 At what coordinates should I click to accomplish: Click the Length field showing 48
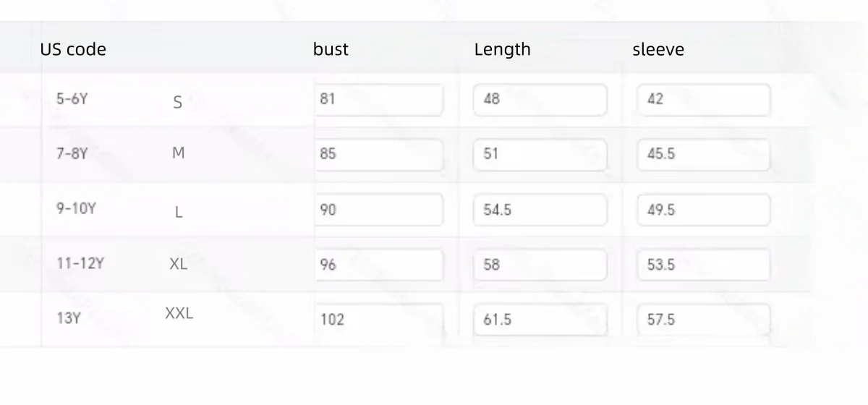point(540,100)
